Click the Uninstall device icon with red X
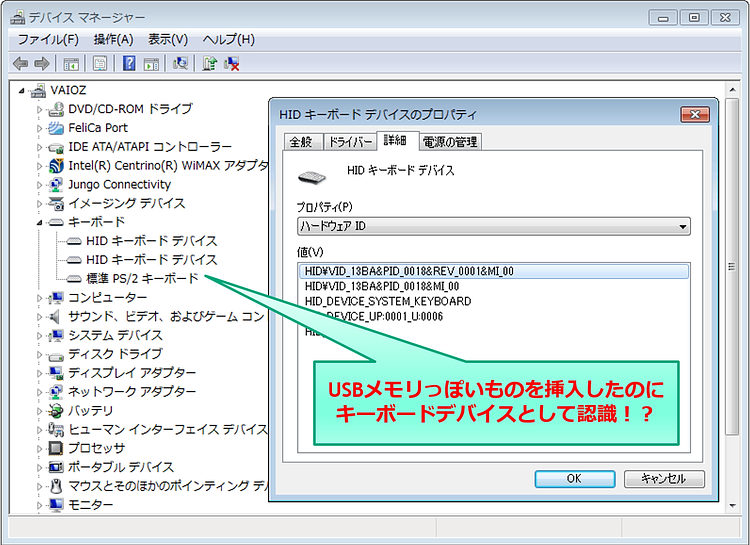 232,64
